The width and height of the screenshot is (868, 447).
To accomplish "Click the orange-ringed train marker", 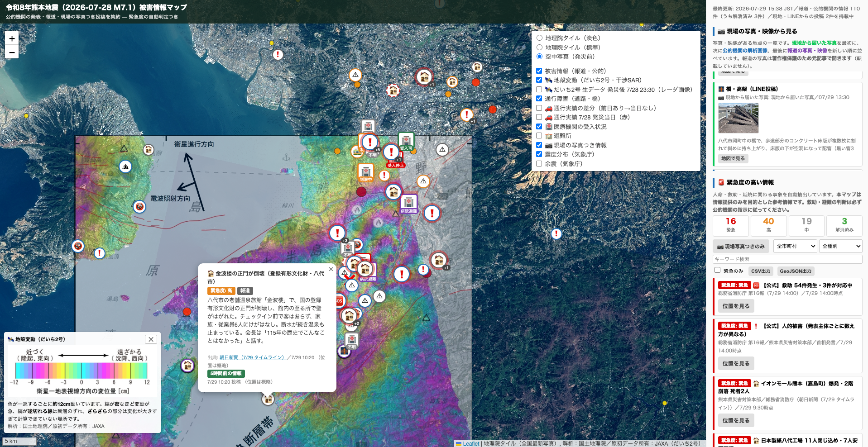I will [x=357, y=152].
